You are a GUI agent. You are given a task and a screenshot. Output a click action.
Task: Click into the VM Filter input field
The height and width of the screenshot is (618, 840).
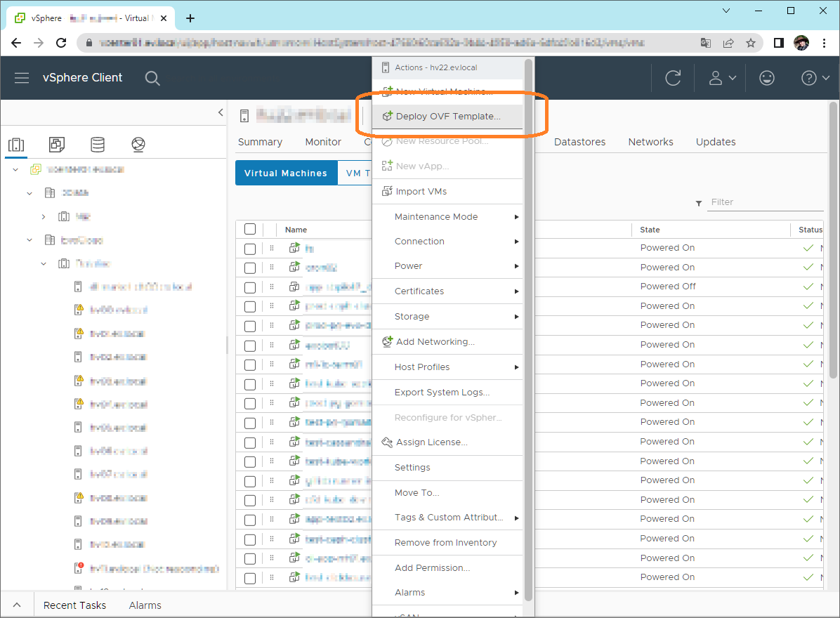click(765, 202)
